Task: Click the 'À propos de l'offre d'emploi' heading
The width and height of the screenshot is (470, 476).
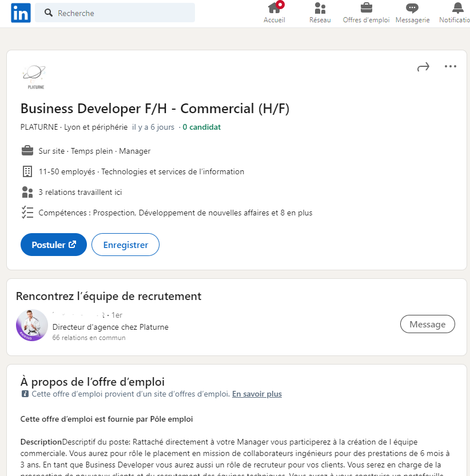Action: coord(93,382)
